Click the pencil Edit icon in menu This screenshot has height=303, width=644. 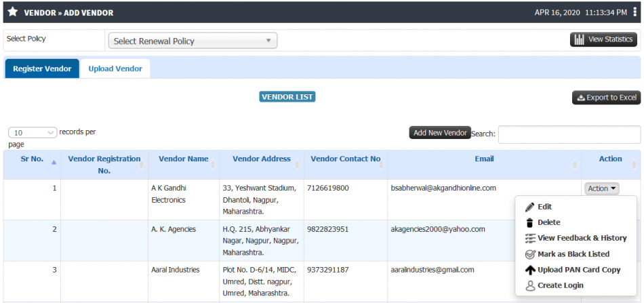coord(530,207)
